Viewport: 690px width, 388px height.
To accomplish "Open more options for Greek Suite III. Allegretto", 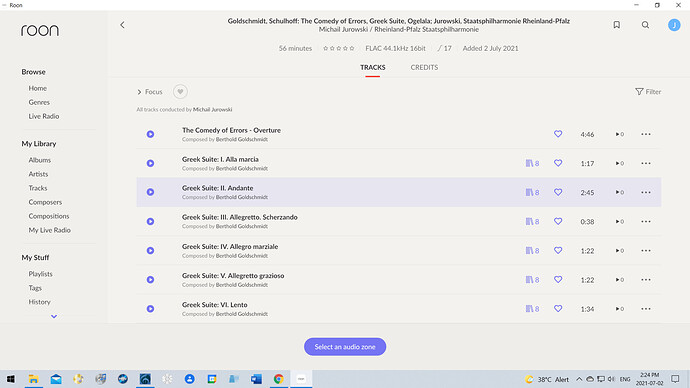I will pyautogui.click(x=646, y=221).
